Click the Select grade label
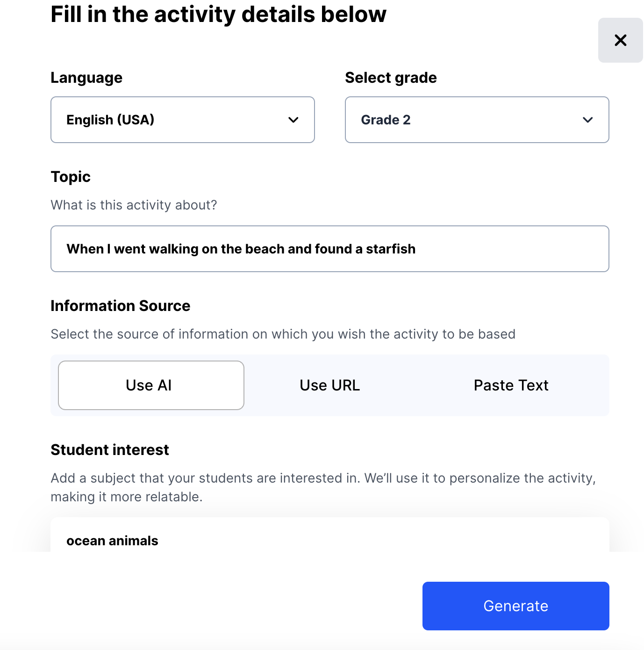The width and height of the screenshot is (644, 650). (391, 78)
